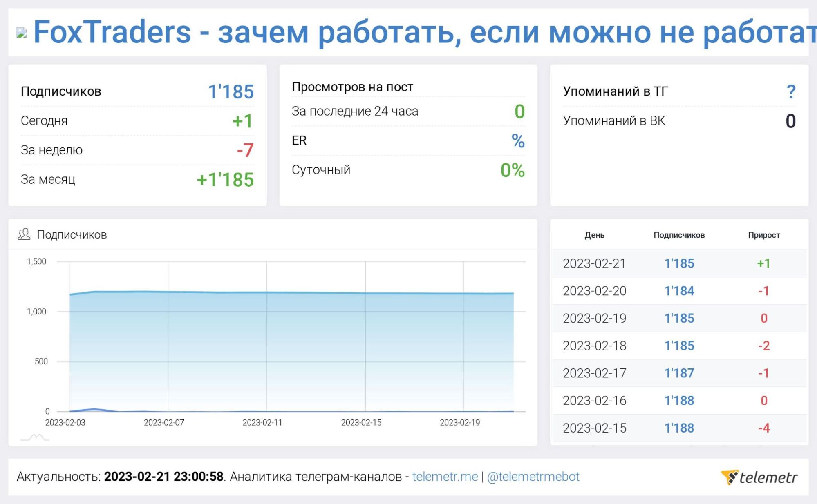Select the 2023-02-16 table row date
The image size is (817, 504).
[594, 400]
